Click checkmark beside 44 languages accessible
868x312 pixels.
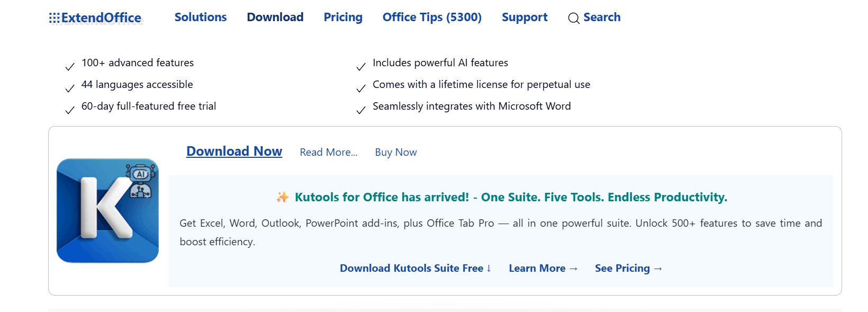click(x=70, y=88)
